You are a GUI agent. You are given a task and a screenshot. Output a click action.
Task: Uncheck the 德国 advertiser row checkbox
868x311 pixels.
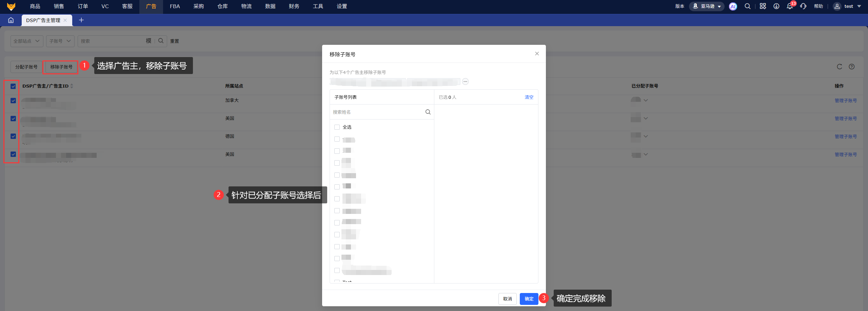[x=13, y=136]
